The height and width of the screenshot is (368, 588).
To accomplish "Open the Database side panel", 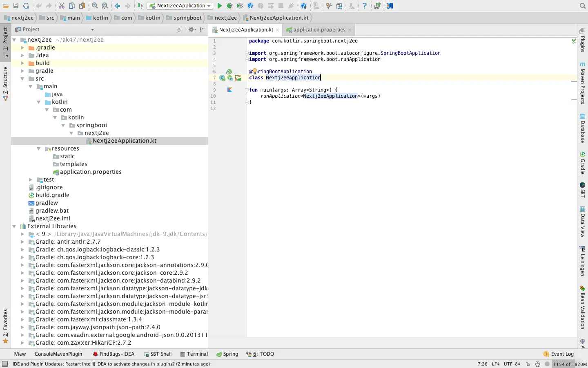I will tap(583, 128).
